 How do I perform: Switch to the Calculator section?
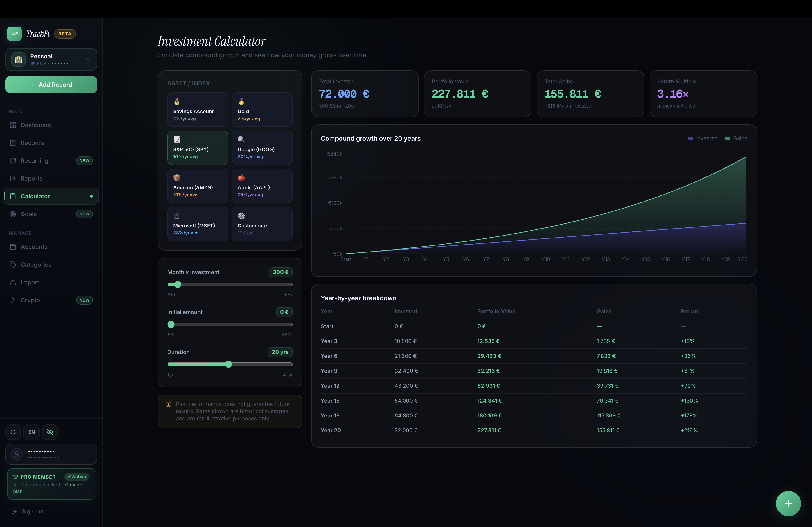(35, 196)
